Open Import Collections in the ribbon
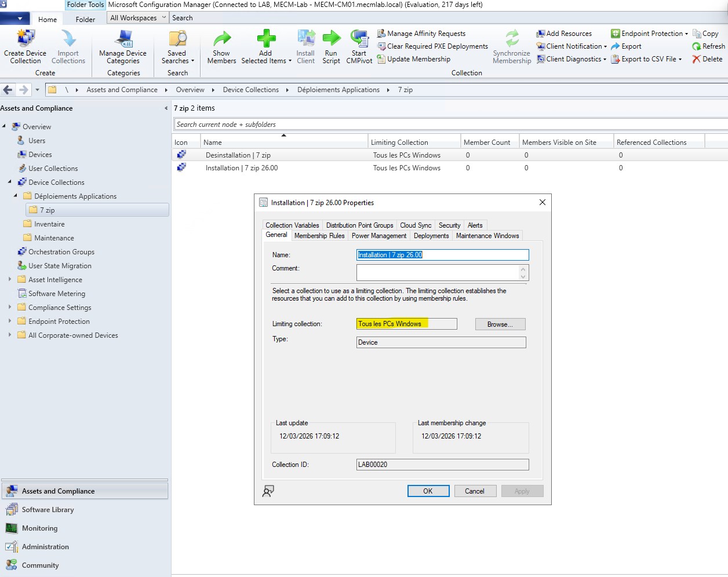Screen dimensions: 728x577 click(68, 46)
